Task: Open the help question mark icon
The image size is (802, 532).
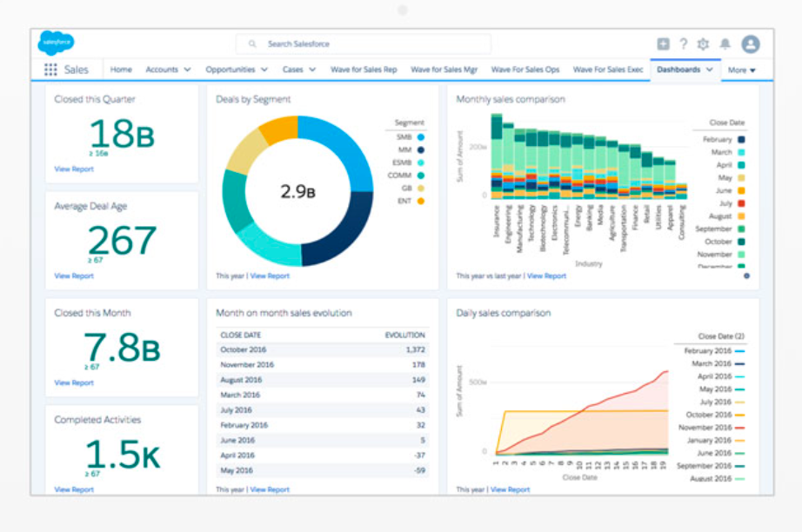Action: (x=684, y=44)
